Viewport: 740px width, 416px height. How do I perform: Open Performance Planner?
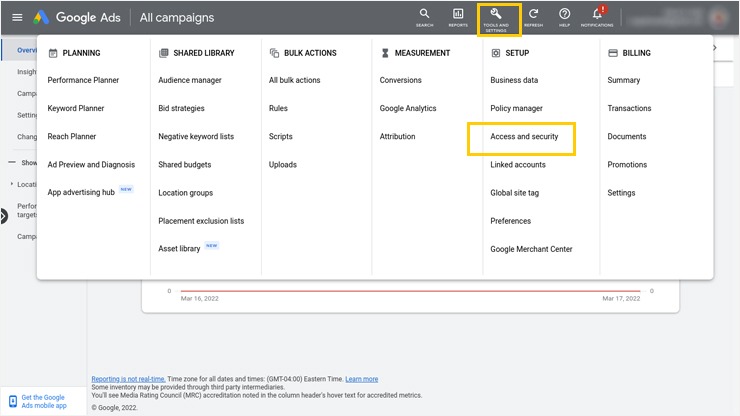[83, 80]
